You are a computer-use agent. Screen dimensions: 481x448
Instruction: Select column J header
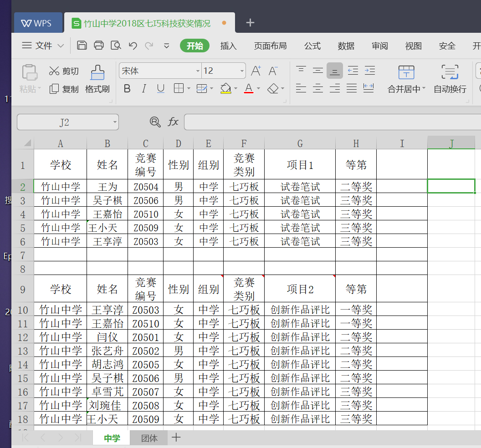451,143
